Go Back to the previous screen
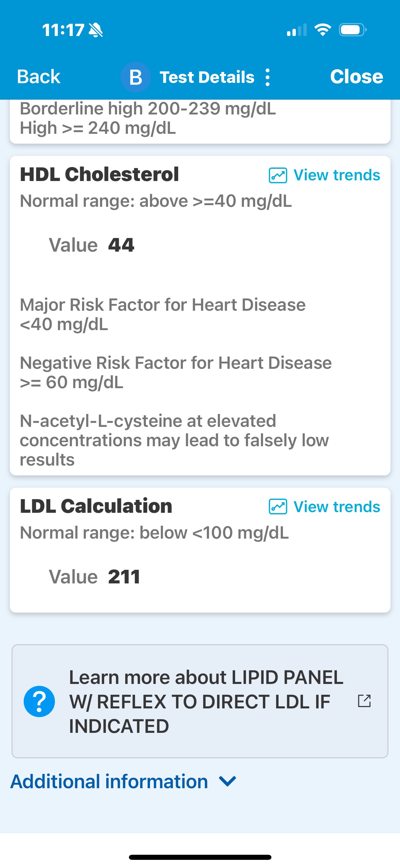The height and width of the screenshot is (868, 400). (x=39, y=77)
